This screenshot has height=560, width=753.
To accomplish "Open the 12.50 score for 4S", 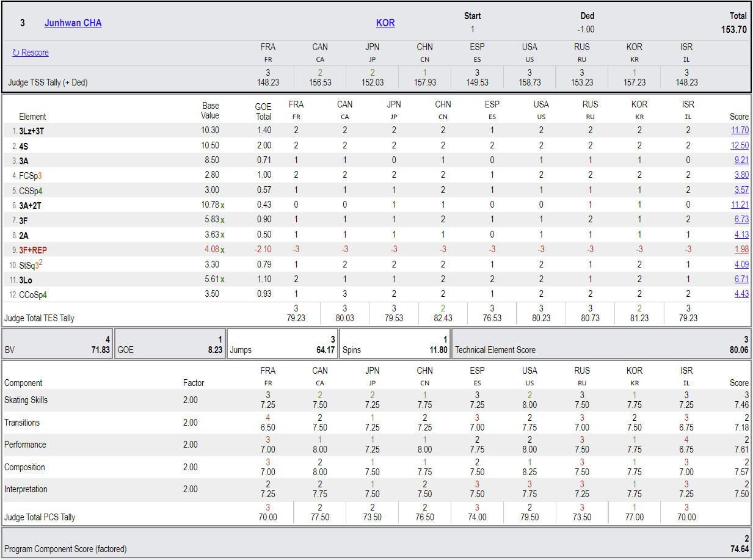I will coord(740,145).
